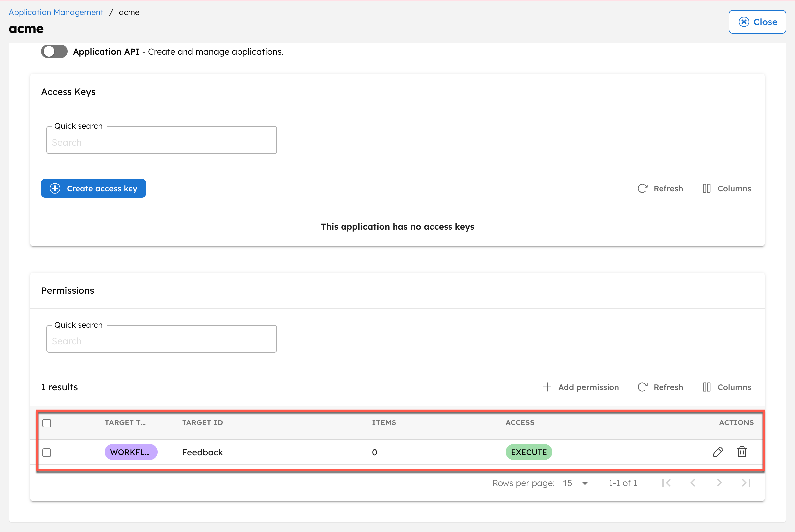Go to the next page of permissions
The height and width of the screenshot is (532, 795).
coord(719,483)
